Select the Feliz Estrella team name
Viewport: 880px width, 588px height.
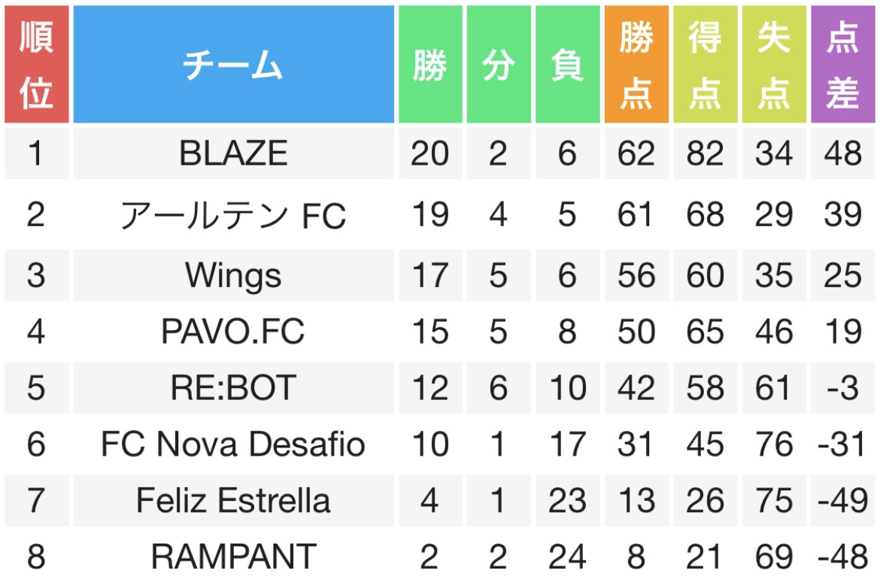point(233,500)
